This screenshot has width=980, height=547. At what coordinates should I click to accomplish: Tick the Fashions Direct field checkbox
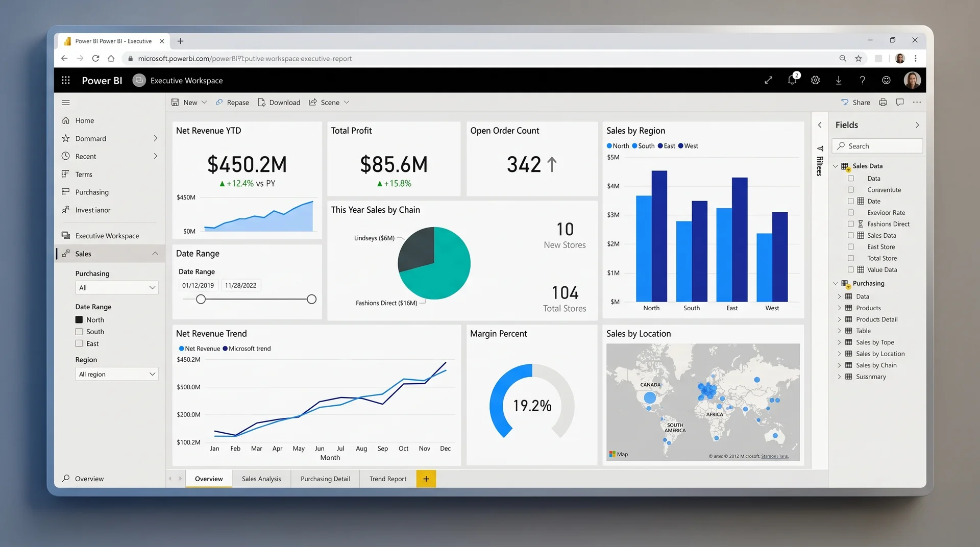click(851, 224)
